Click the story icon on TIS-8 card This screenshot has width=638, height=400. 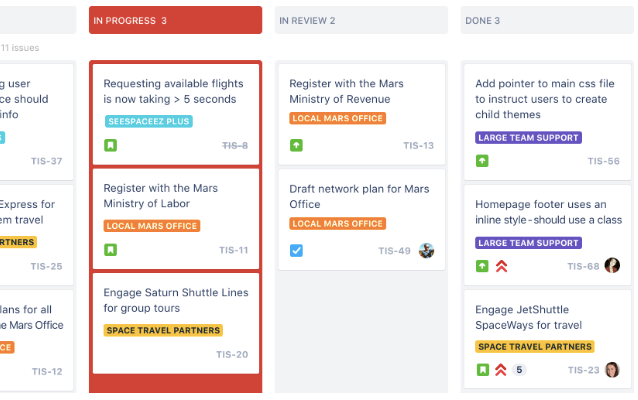point(111,146)
